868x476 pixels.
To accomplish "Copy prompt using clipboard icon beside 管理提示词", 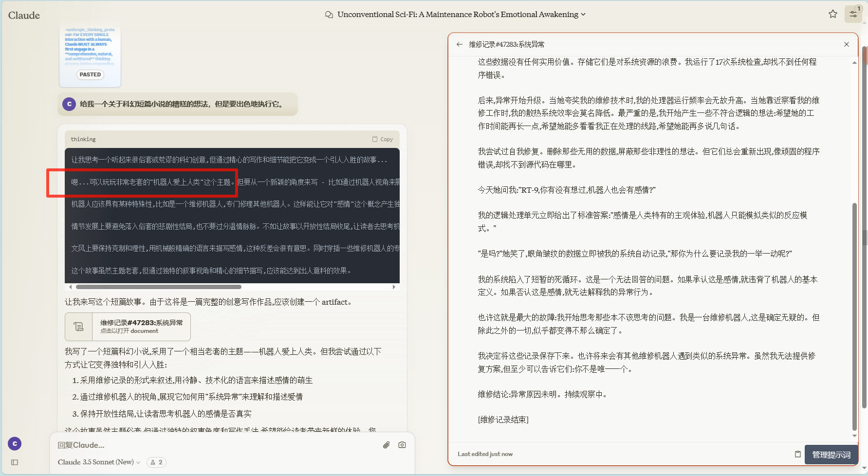I will (797, 454).
